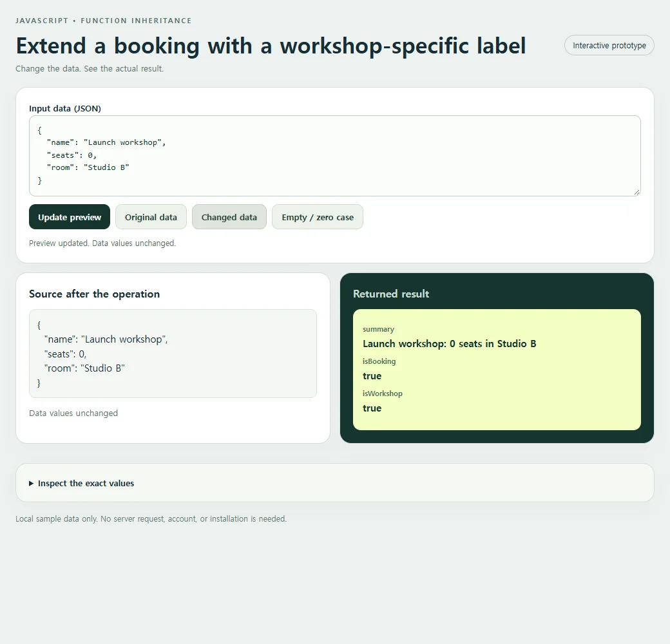Click the Update preview button
The height and width of the screenshot is (644, 670).
click(70, 217)
